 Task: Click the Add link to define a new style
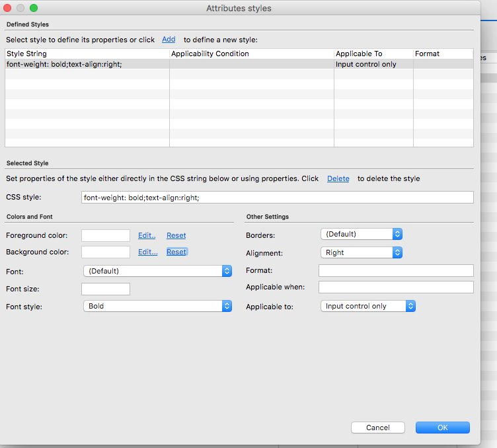(x=169, y=39)
